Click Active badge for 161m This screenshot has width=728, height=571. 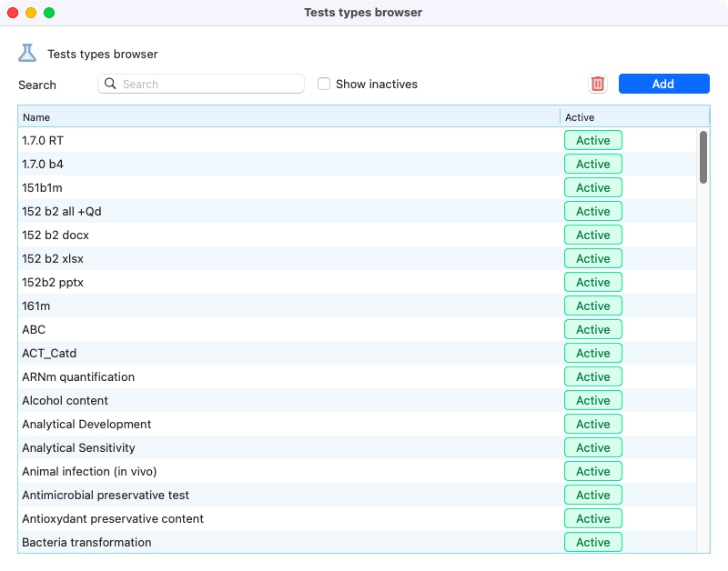click(x=593, y=306)
